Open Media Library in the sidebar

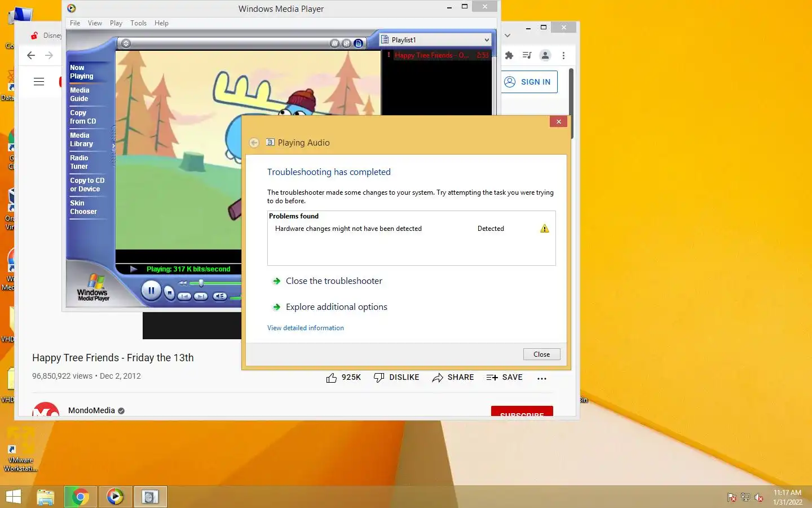click(x=87, y=139)
